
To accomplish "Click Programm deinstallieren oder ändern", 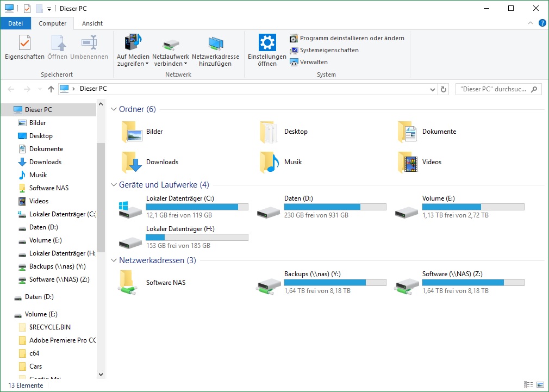I will pyautogui.click(x=347, y=38).
